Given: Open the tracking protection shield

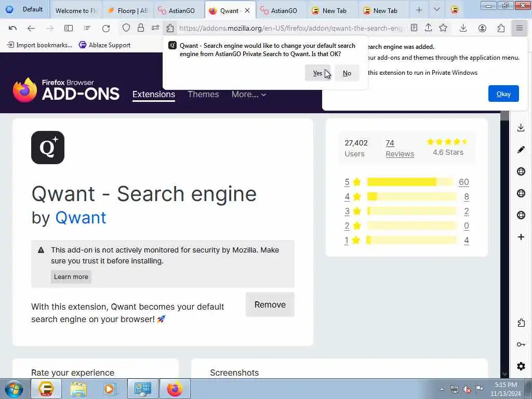Looking at the screenshot, I should pos(126,28).
